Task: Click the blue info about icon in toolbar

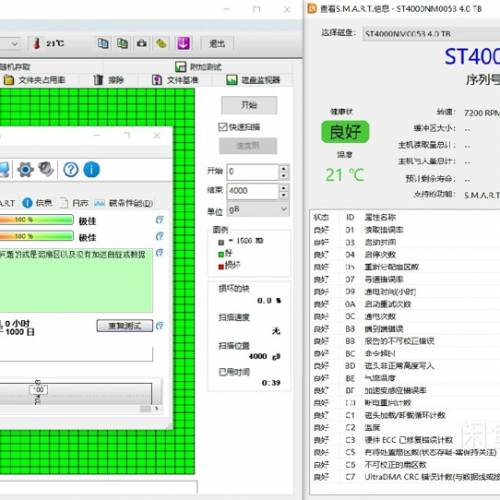Action: (91, 170)
